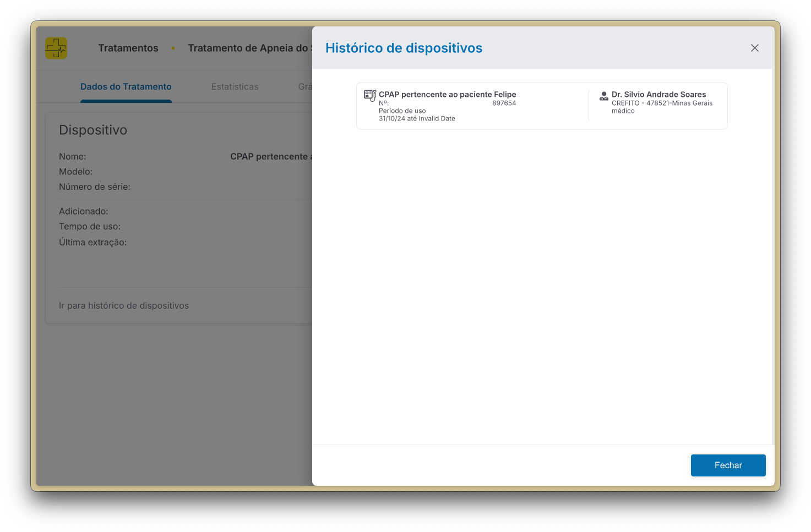Viewport: 811px width, 532px height.
Task: Click the yellow dot in the breadcrumb
Action: coord(173,48)
